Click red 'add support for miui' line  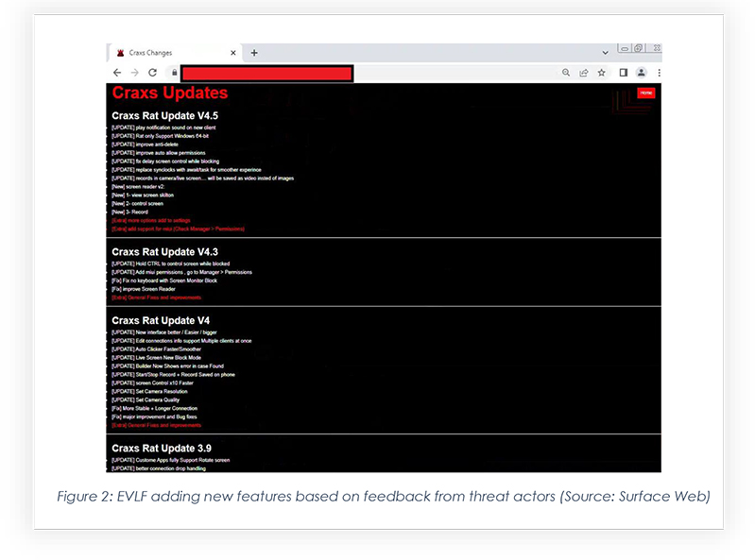pos(179,229)
